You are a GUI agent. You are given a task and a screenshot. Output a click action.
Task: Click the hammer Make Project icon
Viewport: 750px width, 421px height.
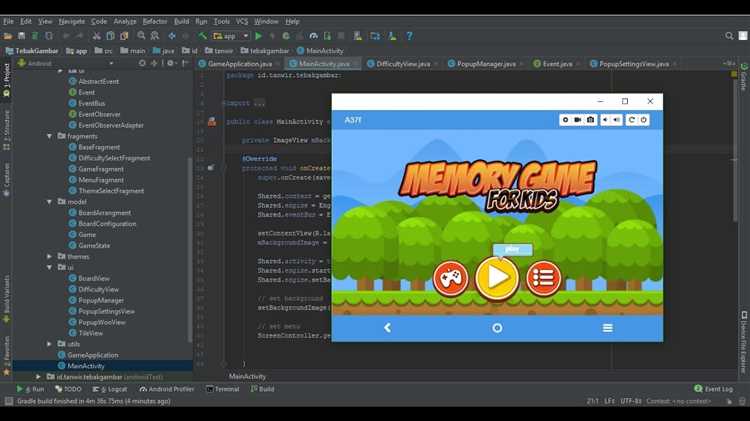[x=203, y=36]
